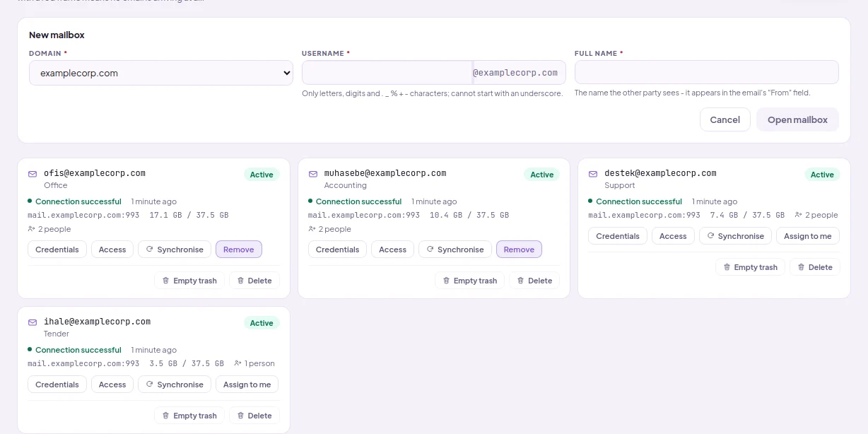Click the muhasebe@examplecorp.com address

pyautogui.click(x=385, y=173)
